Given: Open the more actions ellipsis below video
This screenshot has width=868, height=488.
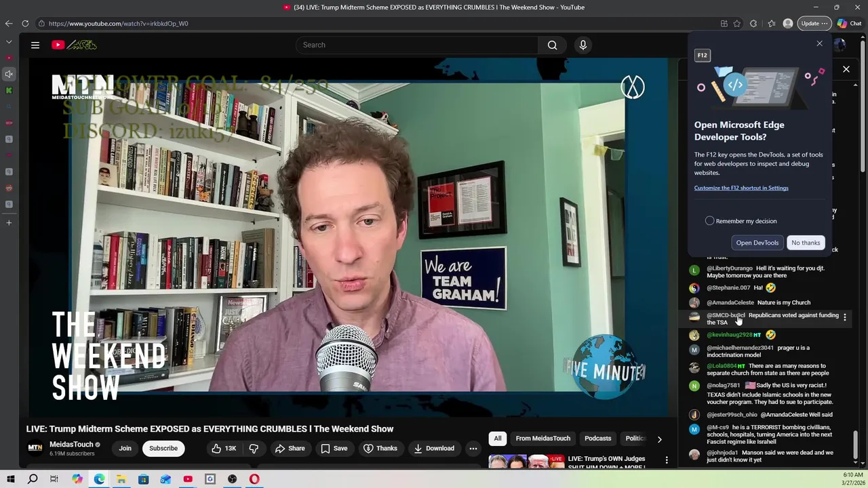Looking at the screenshot, I should (473, 448).
